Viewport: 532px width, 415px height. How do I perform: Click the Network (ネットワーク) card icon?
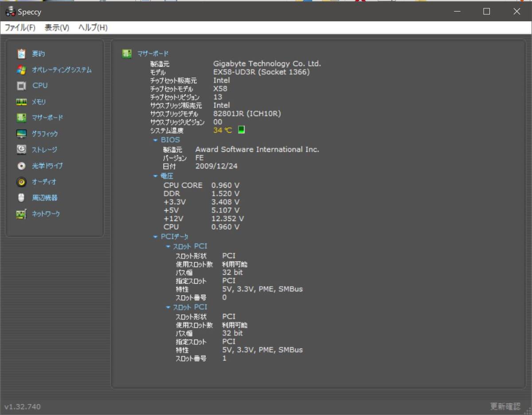tap(21, 214)
